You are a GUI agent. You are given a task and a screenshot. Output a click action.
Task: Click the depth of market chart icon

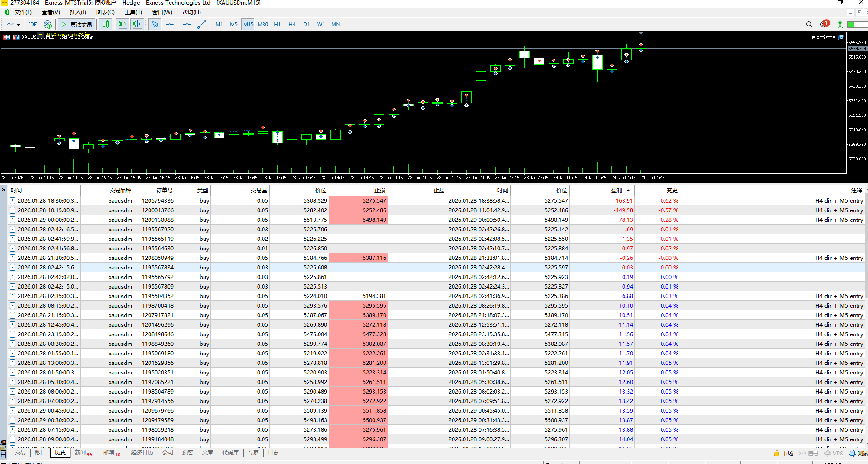(16, 37)
